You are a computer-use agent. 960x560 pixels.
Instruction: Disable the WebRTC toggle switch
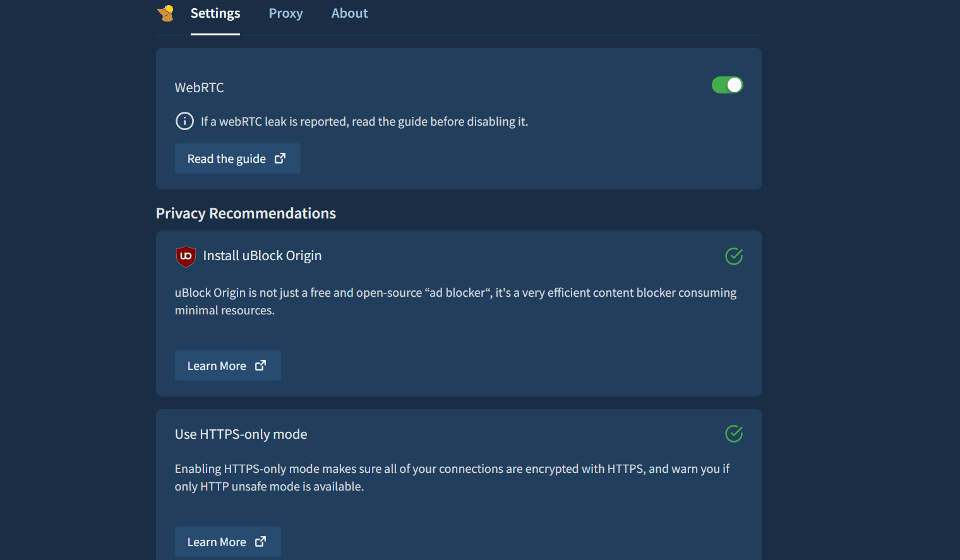tap(727, 85)
